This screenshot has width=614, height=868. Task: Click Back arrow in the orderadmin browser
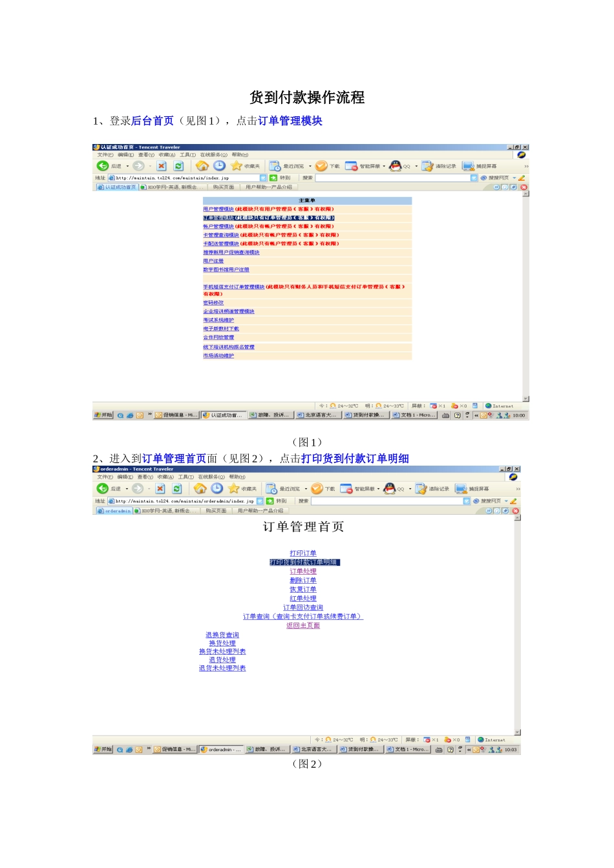coord(102,488)
